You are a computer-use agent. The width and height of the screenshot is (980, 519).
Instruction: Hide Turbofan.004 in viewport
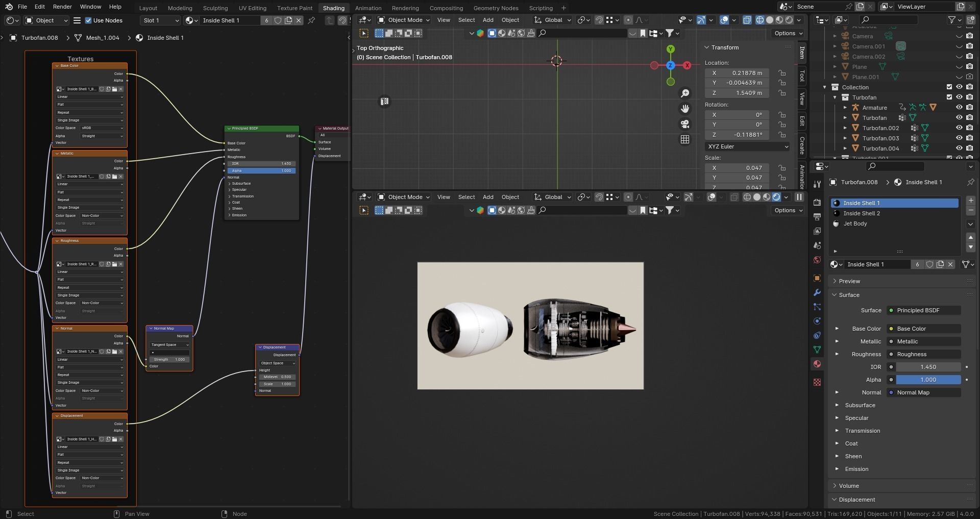[959, 149]
